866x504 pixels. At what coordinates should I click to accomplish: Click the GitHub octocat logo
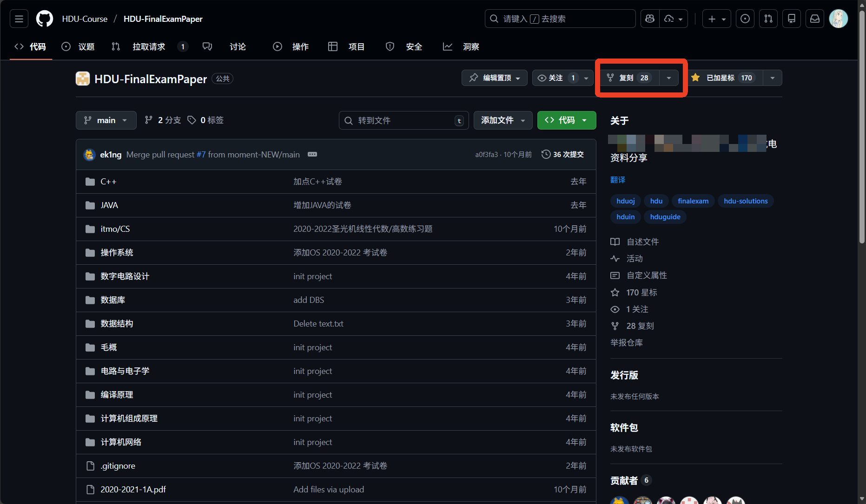pos(44,19)
